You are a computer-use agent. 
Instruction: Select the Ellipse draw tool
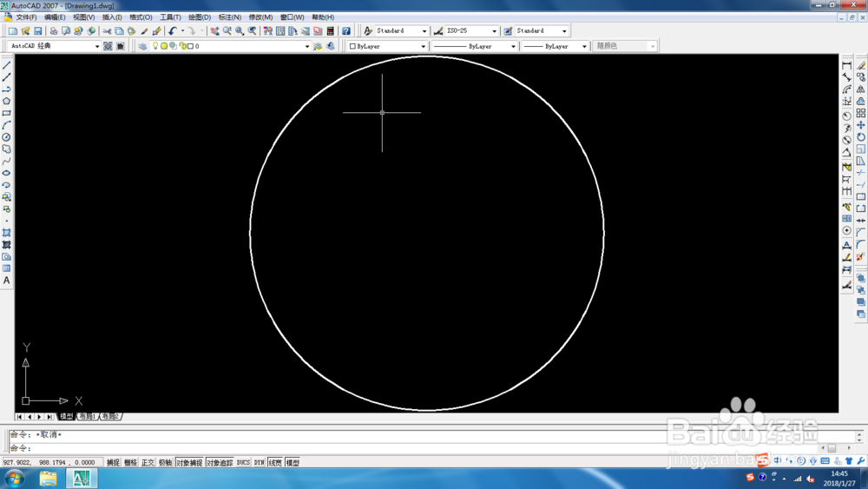coord(7,173)
